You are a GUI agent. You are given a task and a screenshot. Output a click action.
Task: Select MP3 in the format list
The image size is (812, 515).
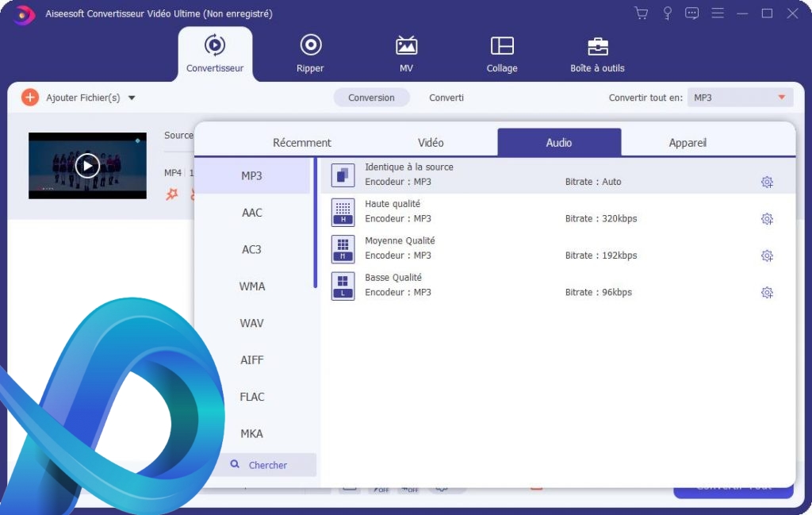[x=252, y=175]
